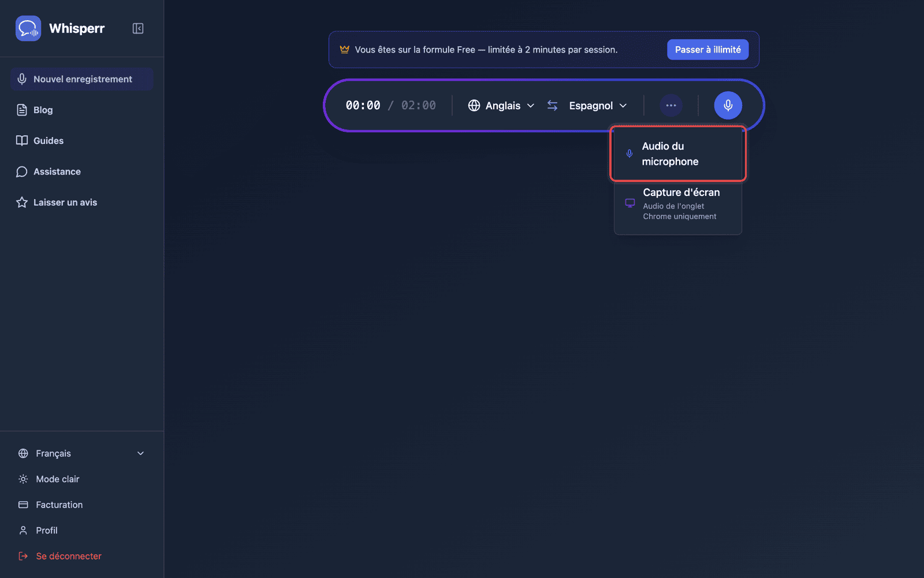Click the 00:00 elapsed timer

click(x=363, y=105)
